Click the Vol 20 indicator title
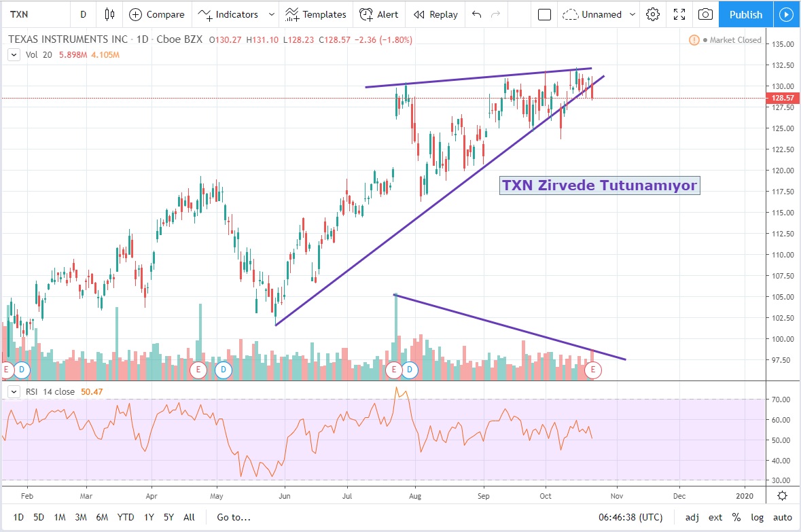This screenshot has height=532, width=801. click(39, 54)
